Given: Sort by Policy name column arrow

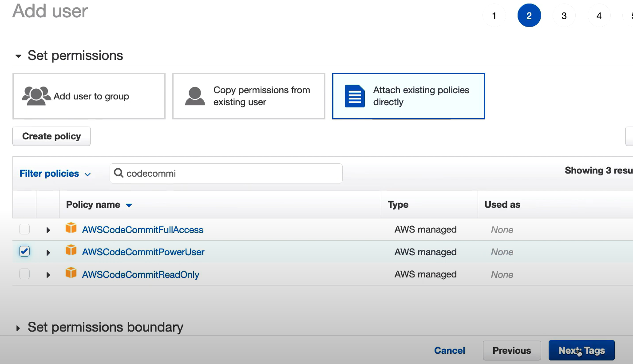Looking at the screenshot, I should tap(129, 205).
